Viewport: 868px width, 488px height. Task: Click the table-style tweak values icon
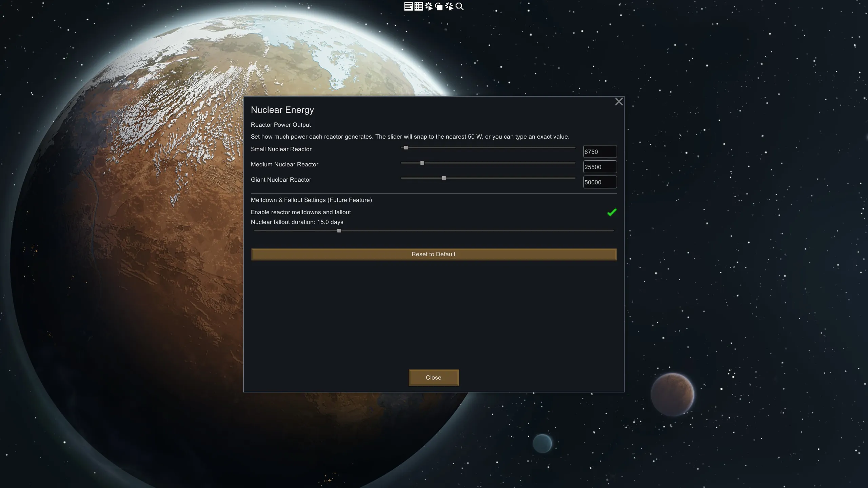pos(418,6)
